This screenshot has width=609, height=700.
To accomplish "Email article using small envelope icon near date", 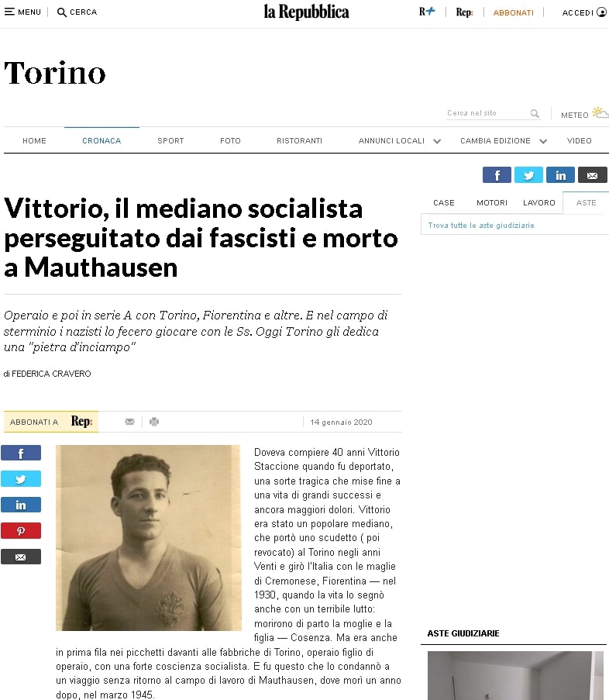I will coord(130,422).
